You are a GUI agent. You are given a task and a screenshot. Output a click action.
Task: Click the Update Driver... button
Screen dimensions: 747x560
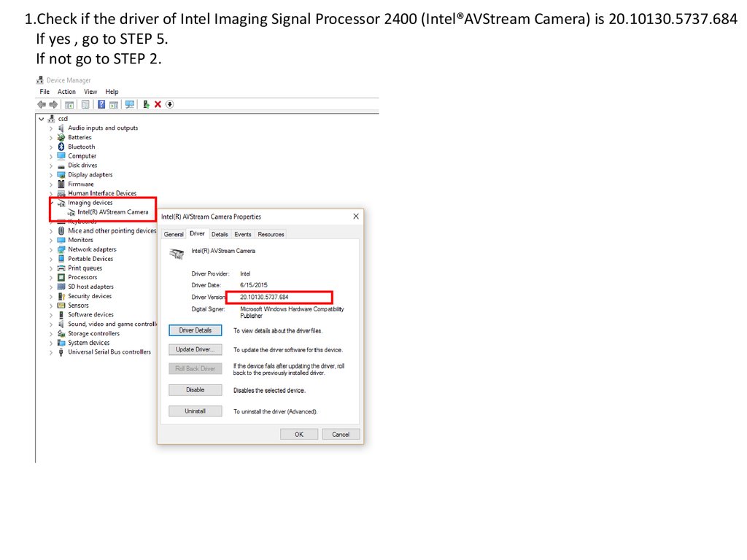point(196,349)
